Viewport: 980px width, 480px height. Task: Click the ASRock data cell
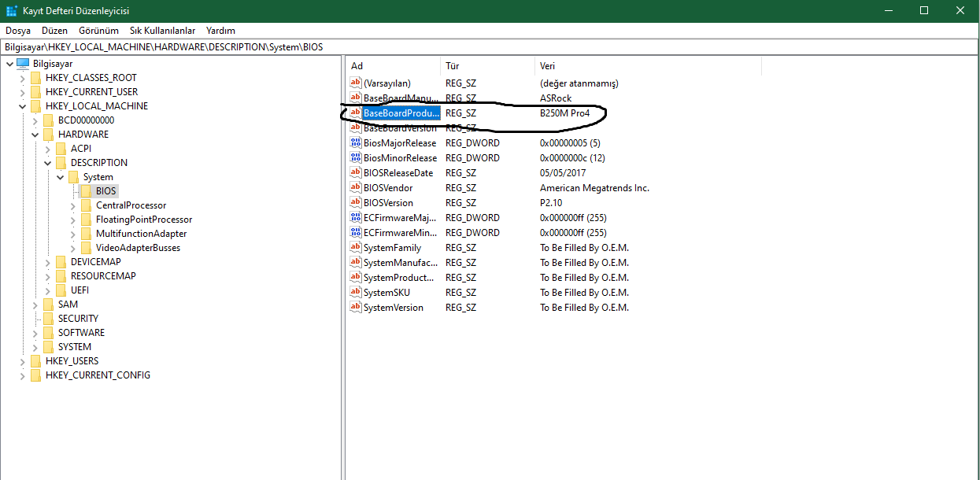click(556, 98)
